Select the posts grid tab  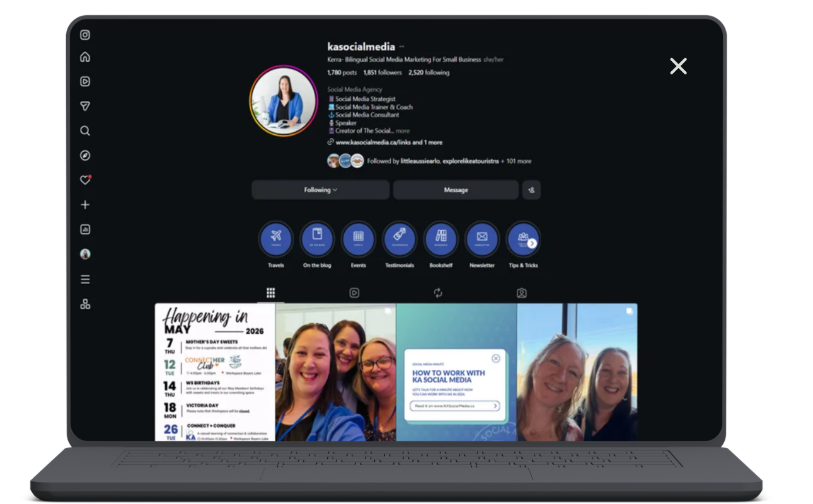point(270,293)
